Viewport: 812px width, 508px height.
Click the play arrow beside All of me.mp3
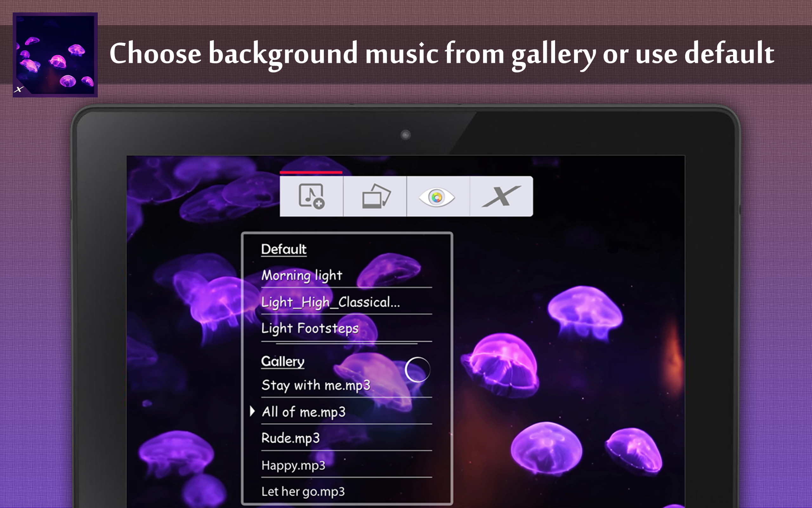click(x=252, y=411)
